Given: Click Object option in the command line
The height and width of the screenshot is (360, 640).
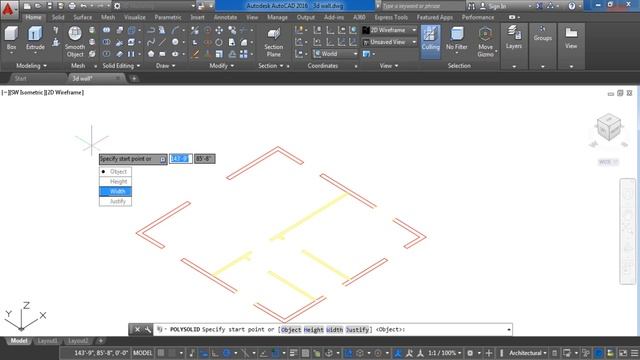Looking at the screenshot, I should pyautogui.click(x=291, y=329).
